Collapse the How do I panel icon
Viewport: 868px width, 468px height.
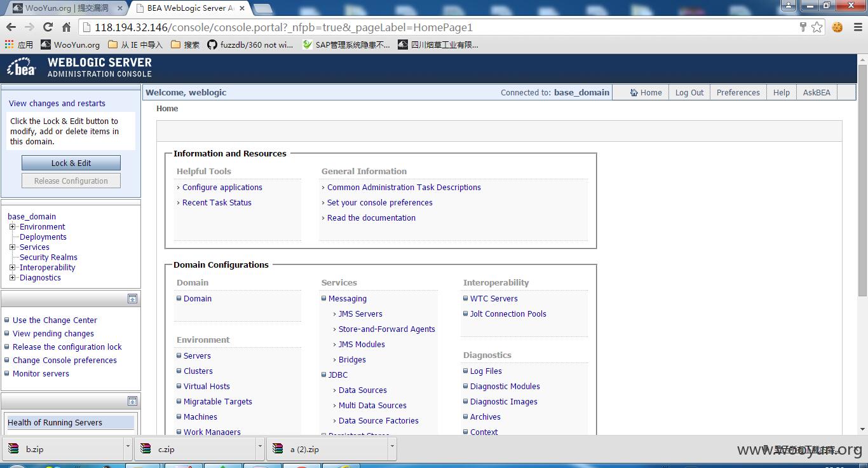[132, 298]
